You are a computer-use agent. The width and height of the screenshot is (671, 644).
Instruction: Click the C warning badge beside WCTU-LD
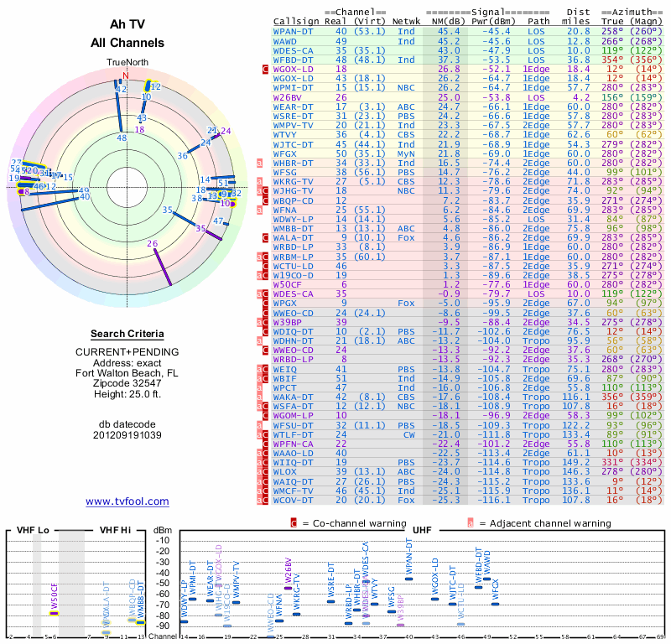tap(265, 266)
